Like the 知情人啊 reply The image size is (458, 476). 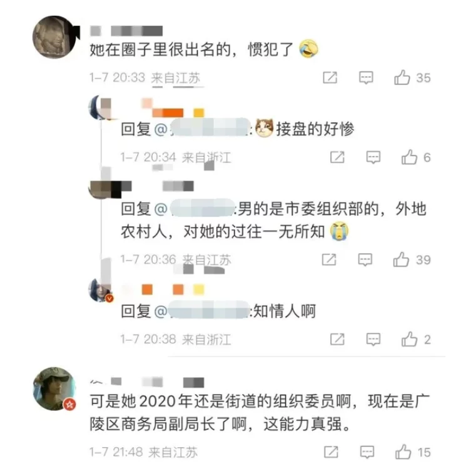tap(409, 339)
